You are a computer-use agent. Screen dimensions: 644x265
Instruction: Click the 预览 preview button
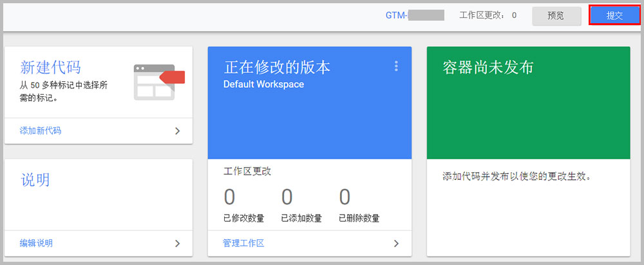click(x=556, y=15)
